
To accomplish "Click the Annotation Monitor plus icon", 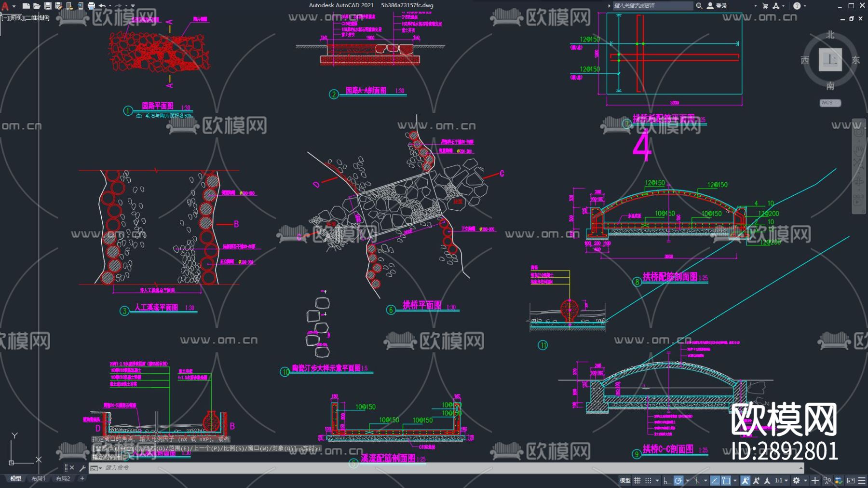I will 815,480.
